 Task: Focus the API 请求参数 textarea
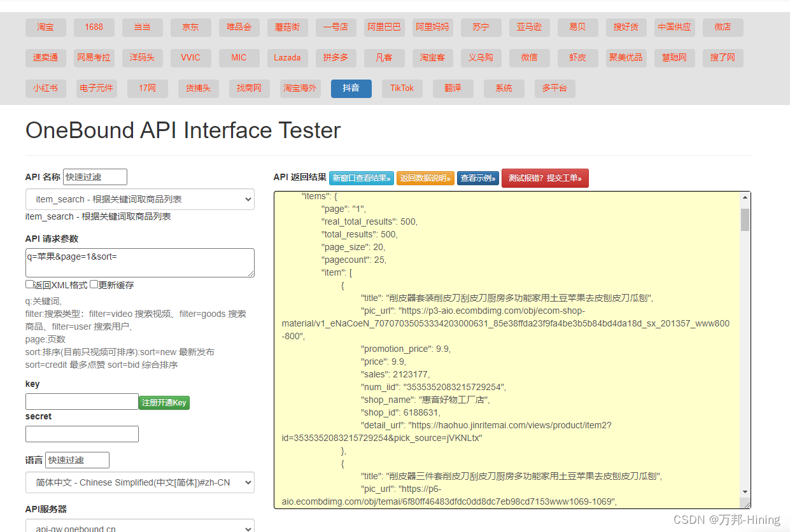tap(140, 263)
